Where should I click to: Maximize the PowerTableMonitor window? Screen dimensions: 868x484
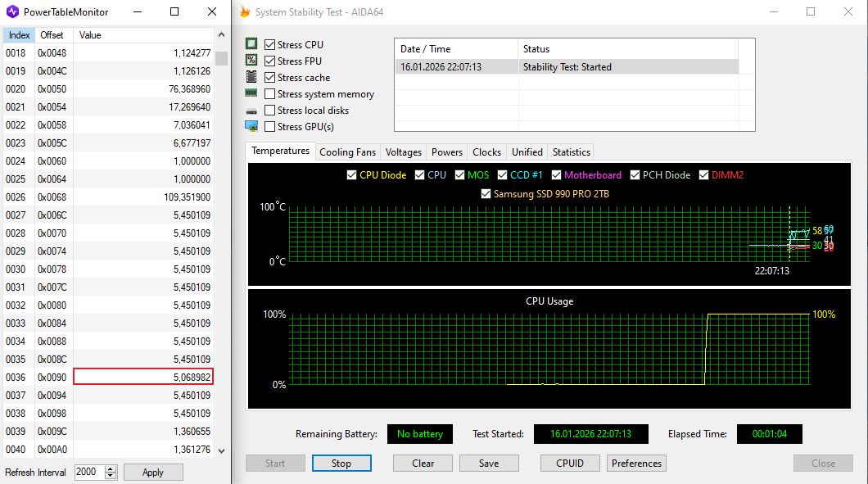pos(174,11)
